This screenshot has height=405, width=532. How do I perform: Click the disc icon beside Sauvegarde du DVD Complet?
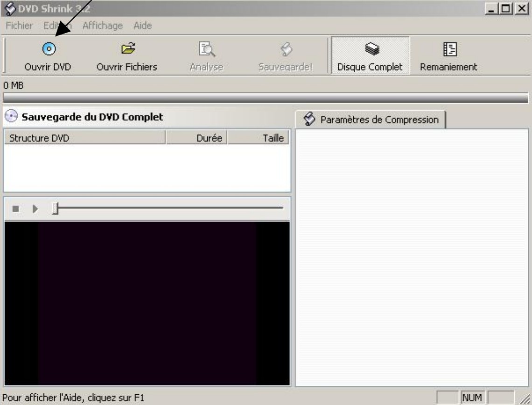point(11,116)
